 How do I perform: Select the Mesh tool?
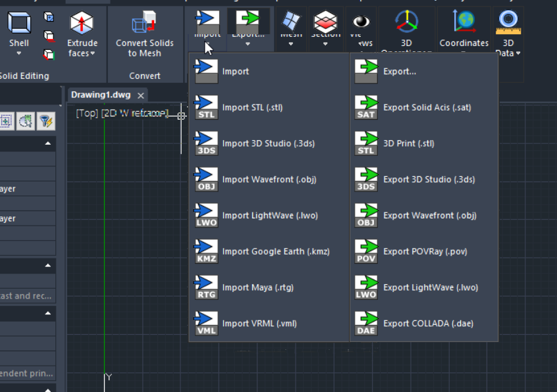tap(290, 20)
